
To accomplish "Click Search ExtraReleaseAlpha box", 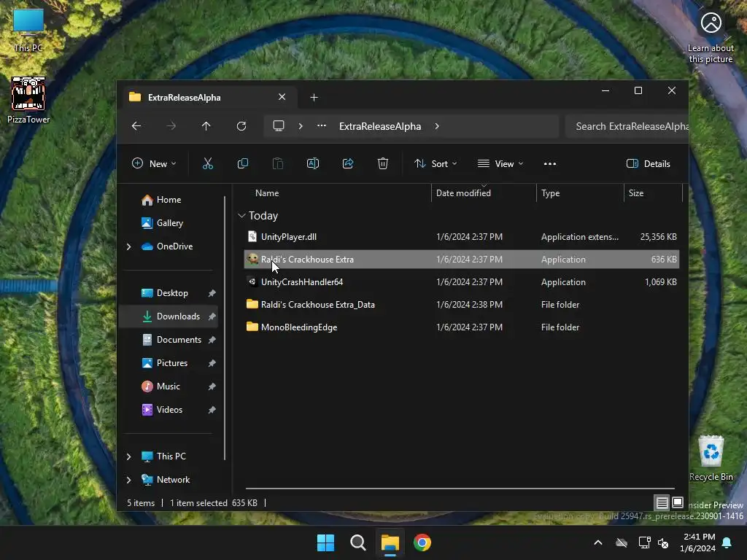I will 627,126.
